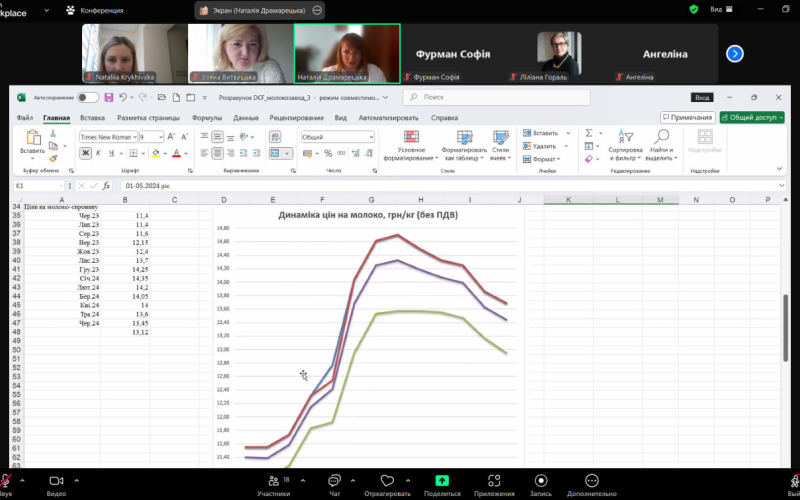This screenshot has width=800, height=500.
Task: Switch to the Справка tab
Action: (x=444, y=117)
